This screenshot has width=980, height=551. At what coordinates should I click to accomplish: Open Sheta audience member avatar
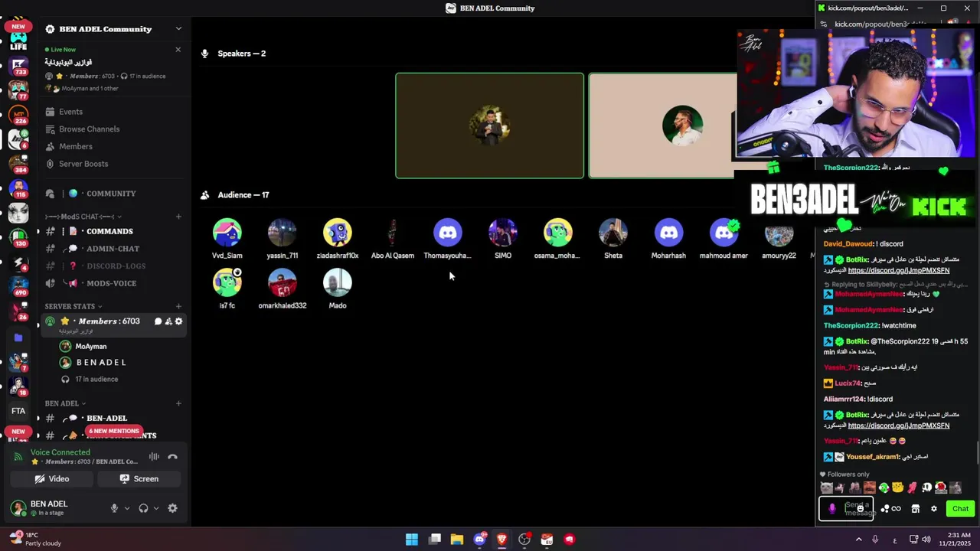click(613, 233)
